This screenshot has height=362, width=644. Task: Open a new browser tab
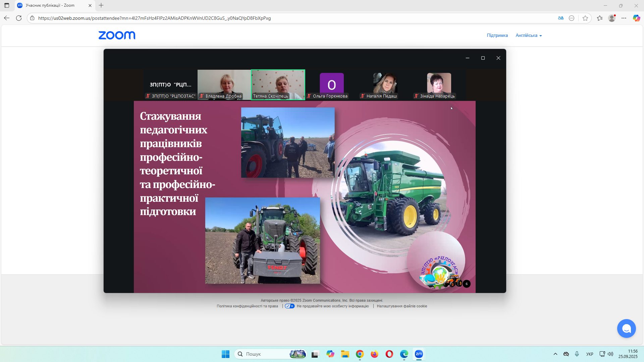click(101, 5)
